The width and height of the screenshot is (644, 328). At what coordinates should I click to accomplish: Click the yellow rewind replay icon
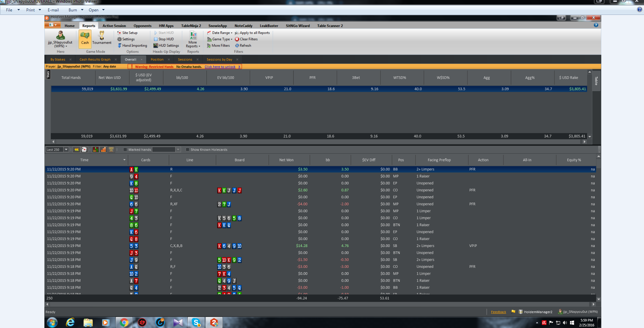tap(77, 150)
